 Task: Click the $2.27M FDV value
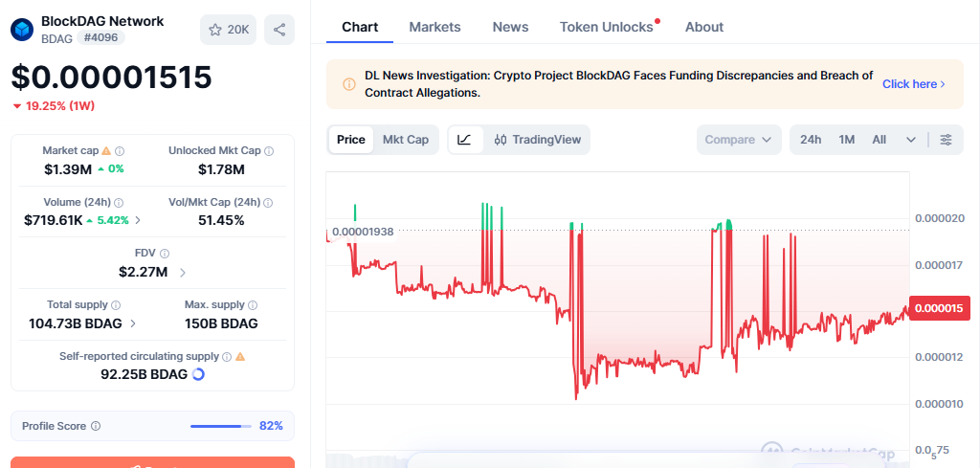pos(144,272)
